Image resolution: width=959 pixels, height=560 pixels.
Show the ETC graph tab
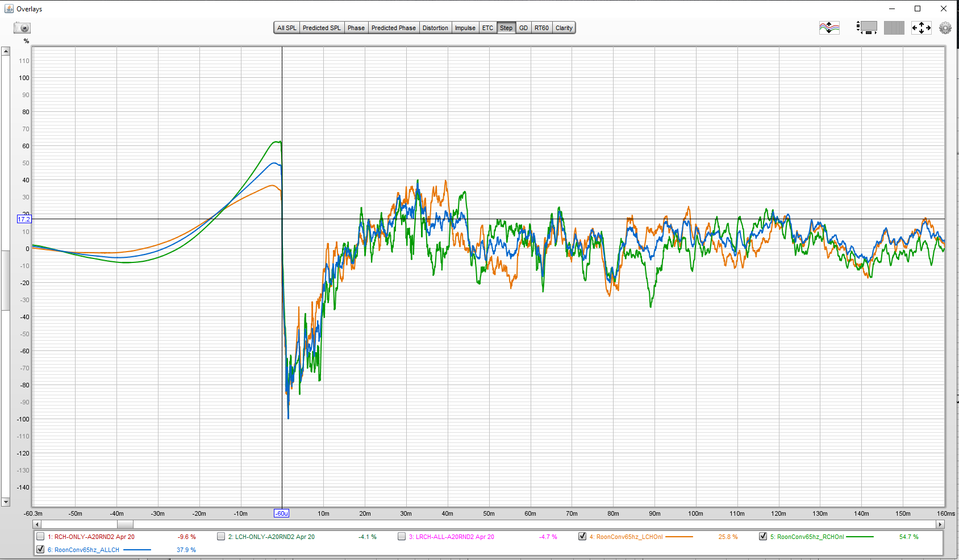[487, 28]
